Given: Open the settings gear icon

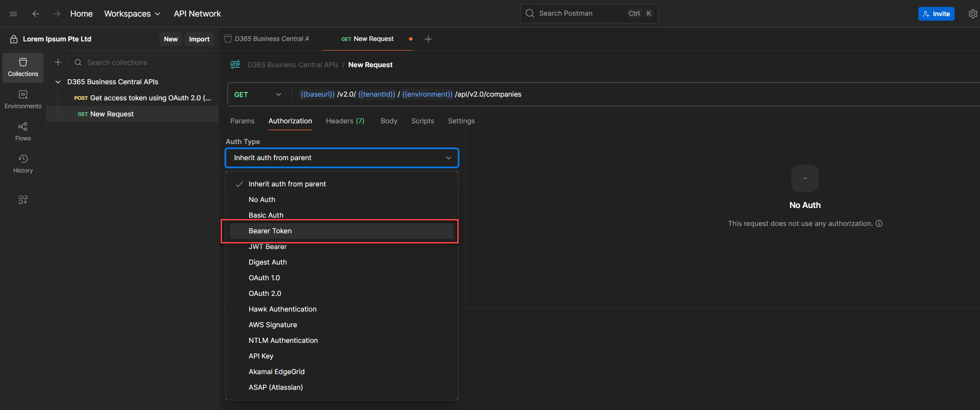Looking at the screenshot, I should coord(973,14).
